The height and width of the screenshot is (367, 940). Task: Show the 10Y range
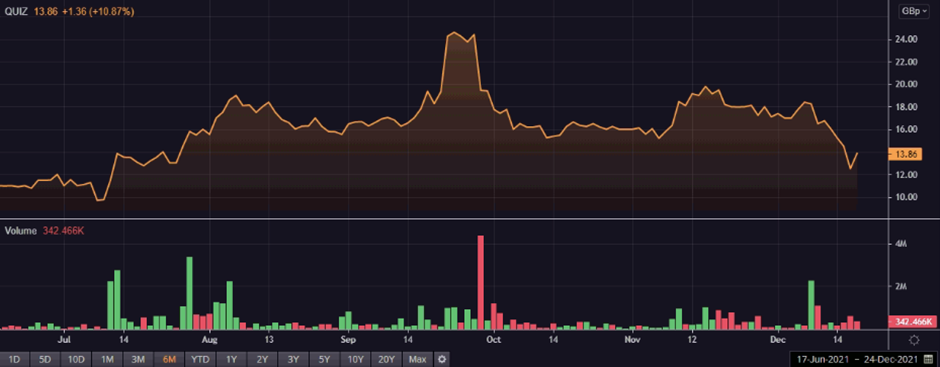point(355,360)
